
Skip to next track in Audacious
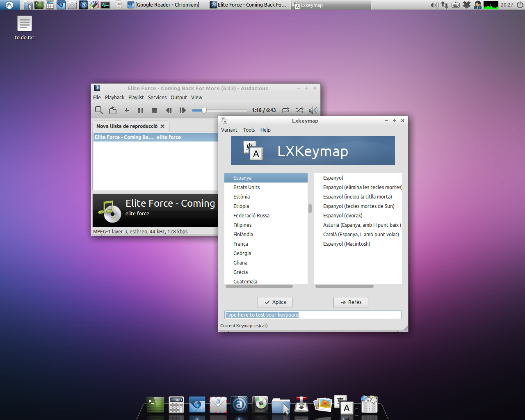pyautogui.click(x=183, y=110)
